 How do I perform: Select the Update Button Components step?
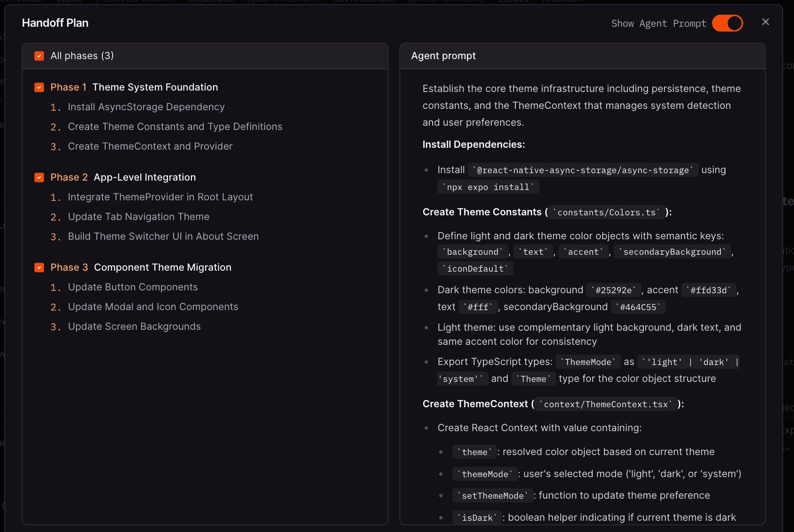132,287
